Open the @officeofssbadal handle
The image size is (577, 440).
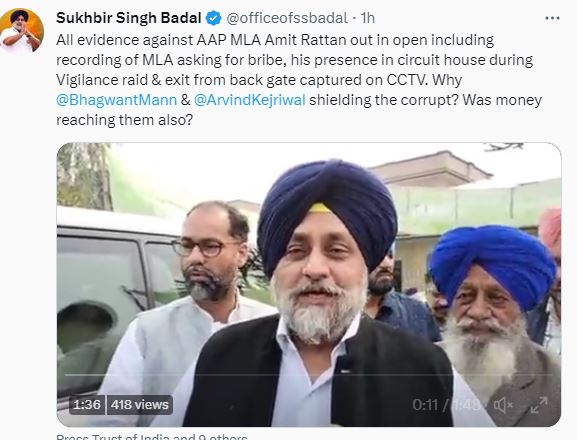pos(287,18)
